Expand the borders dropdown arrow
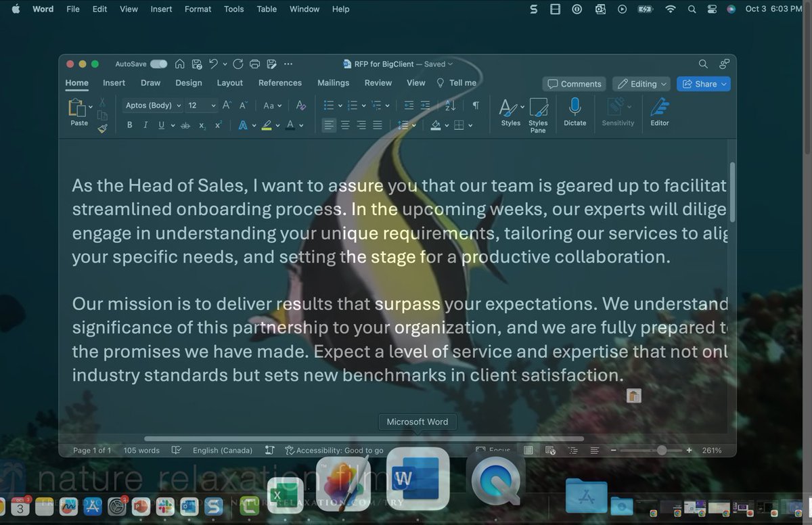Screen dimensions: 812x525 pos(470,125)
